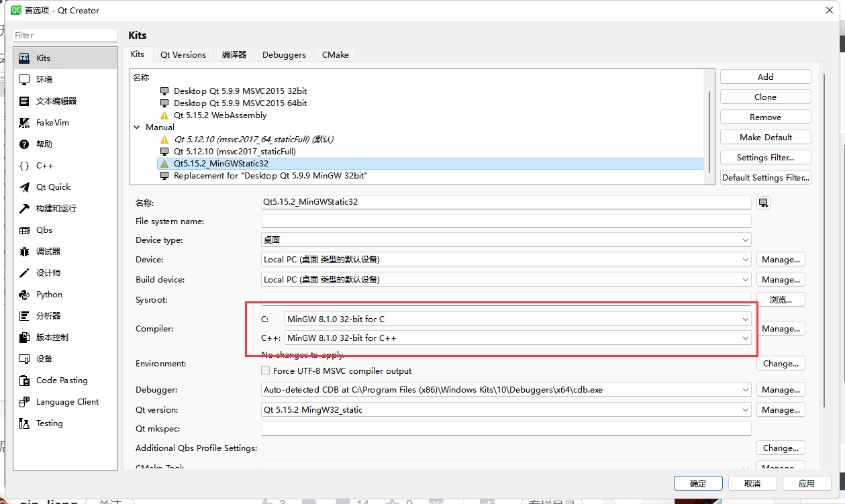
Task: Open the Python category icon
Action: coord(24,295)
